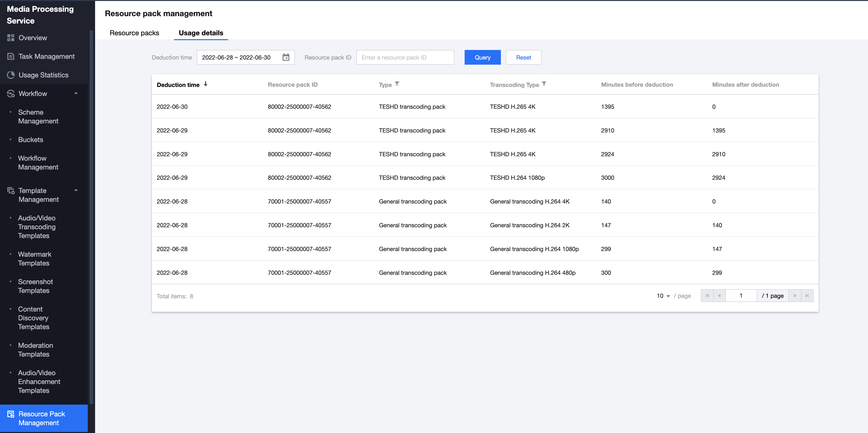Click the next page arrow
The height and width of the screenshot is (433, 868).
795,296
